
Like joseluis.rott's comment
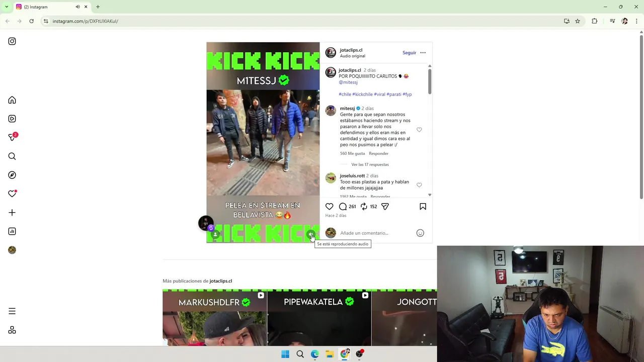coord(419,185)
